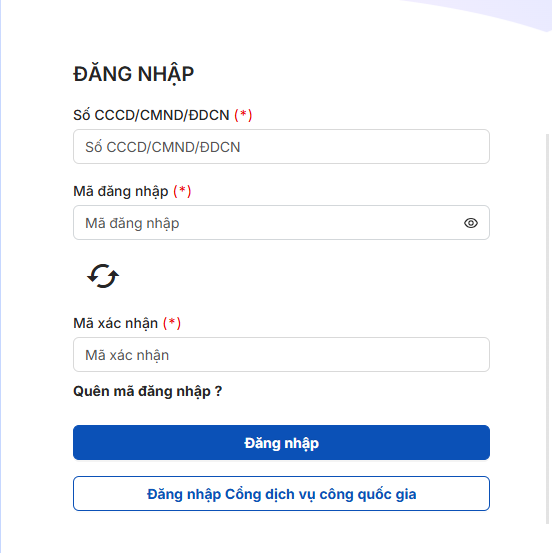Click the red asterisk beside Mã đăng nhập label
Image resolution: width=552 pixels, height=553 pixels.
[x=182, y=191]
